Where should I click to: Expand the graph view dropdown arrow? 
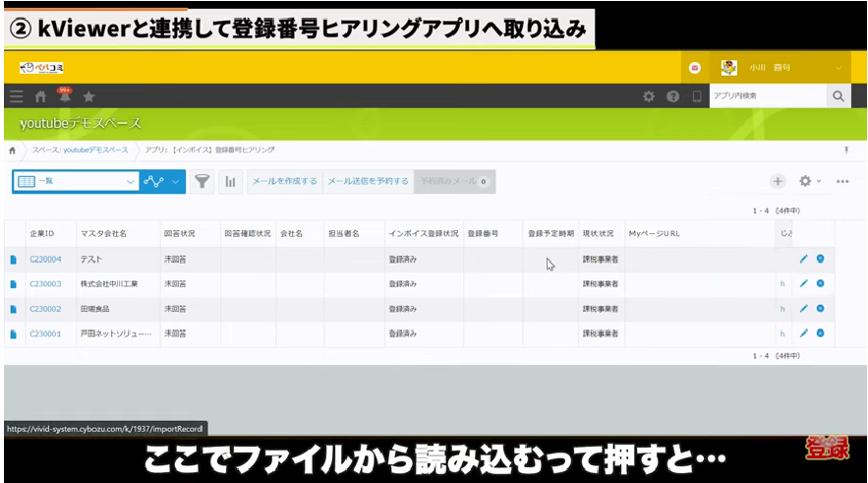tap(176, 182)
